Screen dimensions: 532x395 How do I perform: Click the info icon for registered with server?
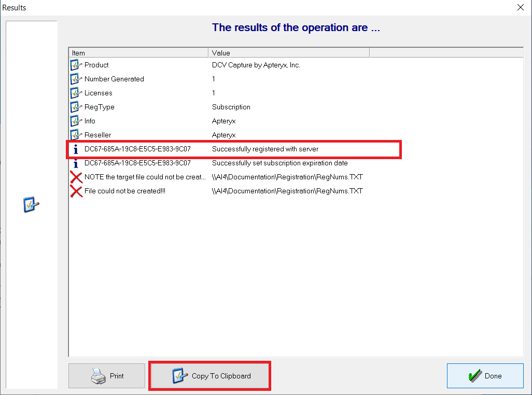76,149
